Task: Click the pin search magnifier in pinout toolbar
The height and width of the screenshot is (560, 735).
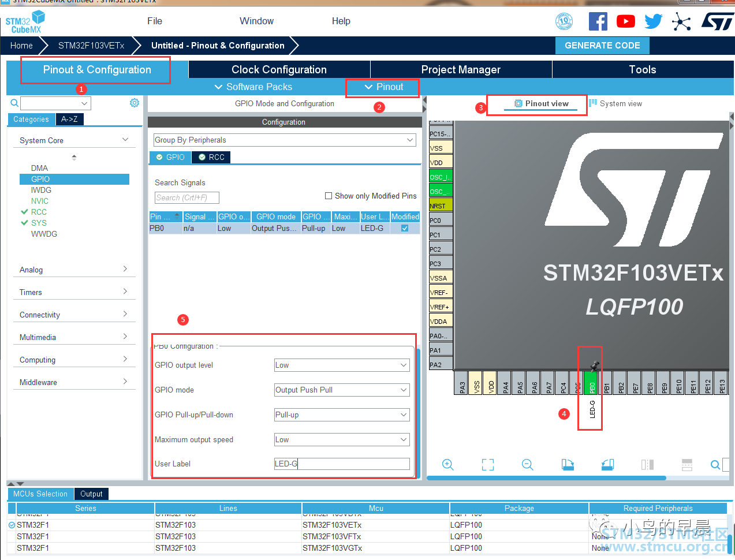Action: [715, 465]
